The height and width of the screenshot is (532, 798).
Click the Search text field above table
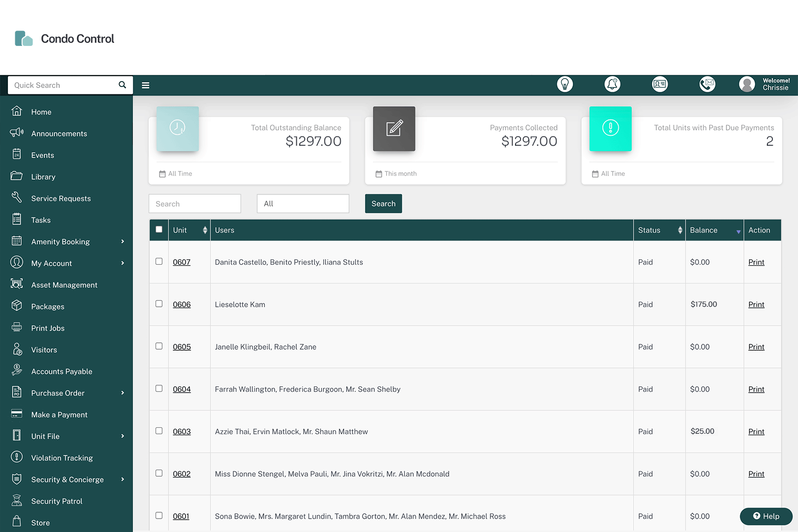click(x=195, y=204)
